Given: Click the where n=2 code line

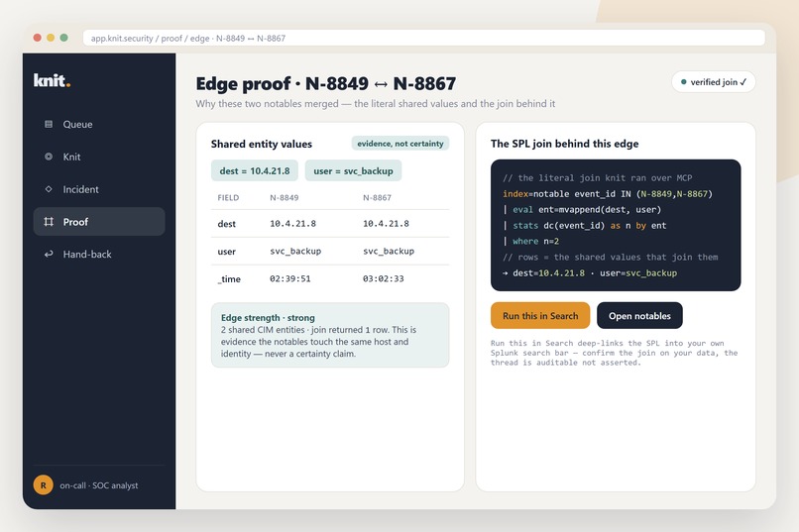Looking at the screenshot, I should (531, 242).
